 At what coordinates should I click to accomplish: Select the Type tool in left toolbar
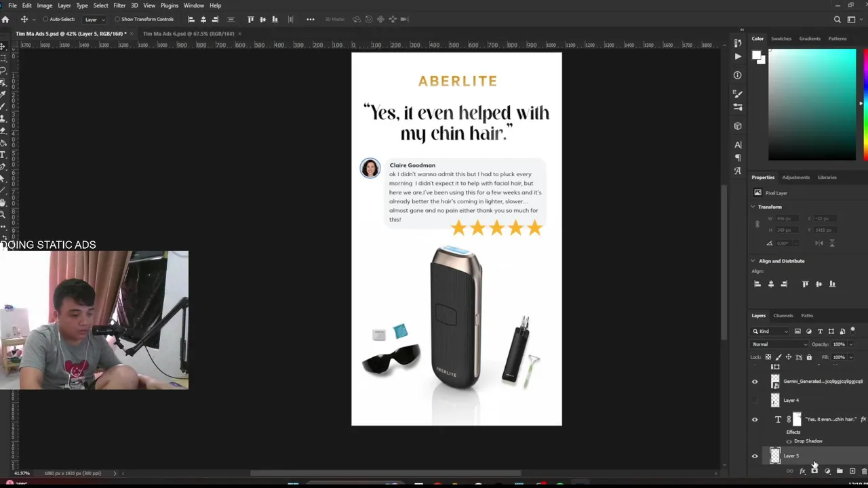pyautogui.click(x=3, y=155)
